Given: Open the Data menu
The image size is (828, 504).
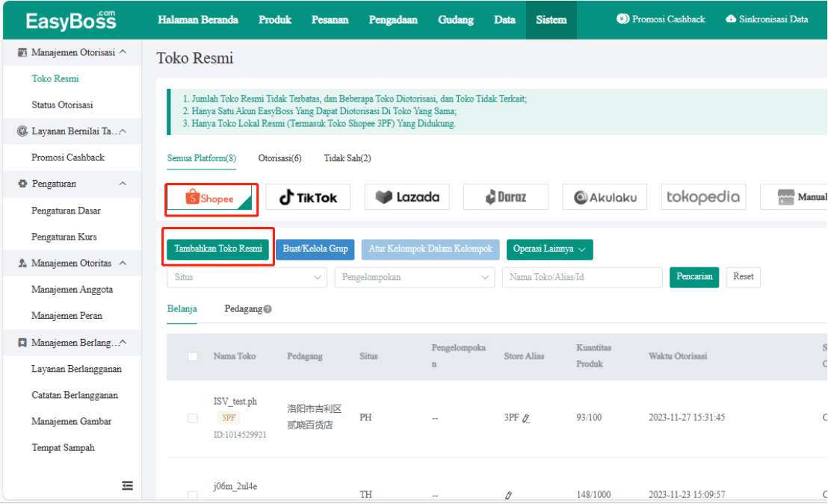Looking at the screenshot, I should click(x=505, y=19).
